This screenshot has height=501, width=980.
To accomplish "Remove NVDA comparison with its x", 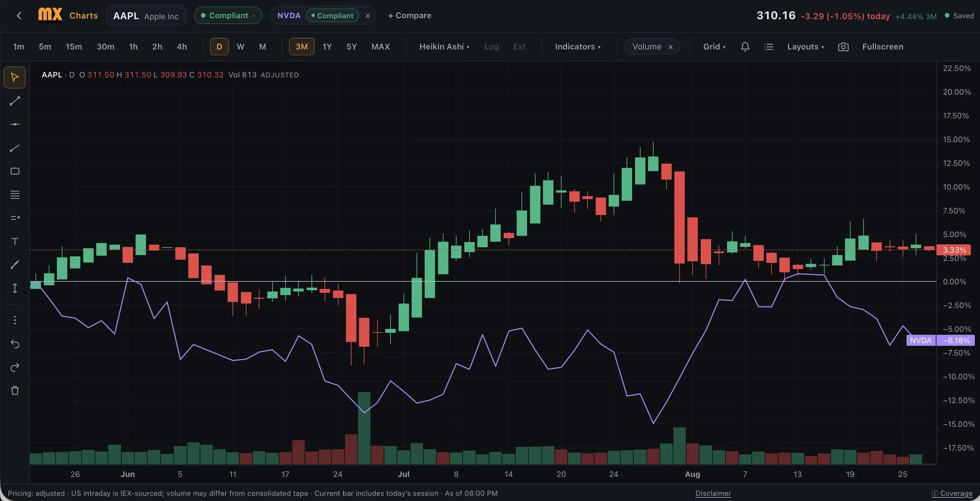I will (x=368, y=16).
